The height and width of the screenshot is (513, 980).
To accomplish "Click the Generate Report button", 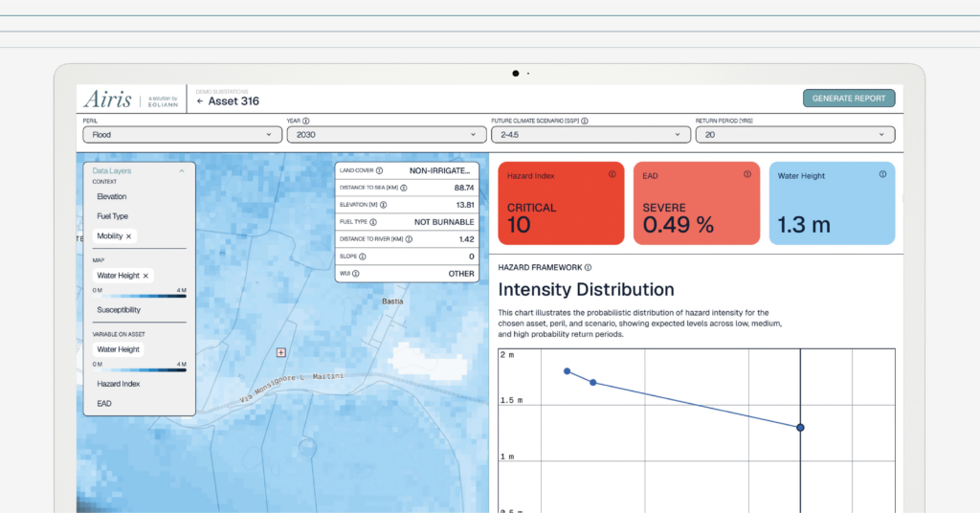I will coord(849,98).
